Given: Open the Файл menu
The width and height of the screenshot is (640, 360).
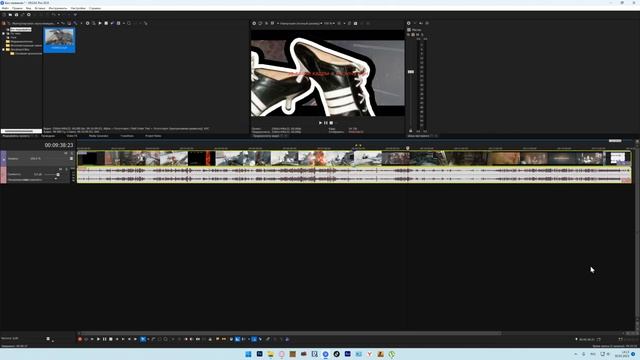Looking at the screenshot, I should 5,8.
